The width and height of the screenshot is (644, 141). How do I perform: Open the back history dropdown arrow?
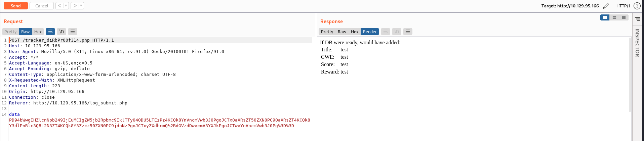(66, 6)
